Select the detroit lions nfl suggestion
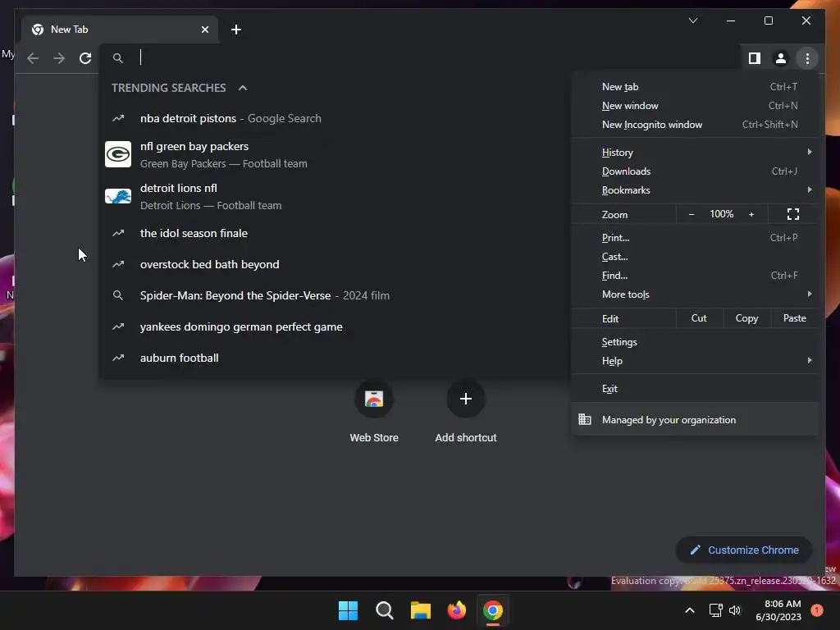This screenshot has height=630, width=840. point(335,196)
